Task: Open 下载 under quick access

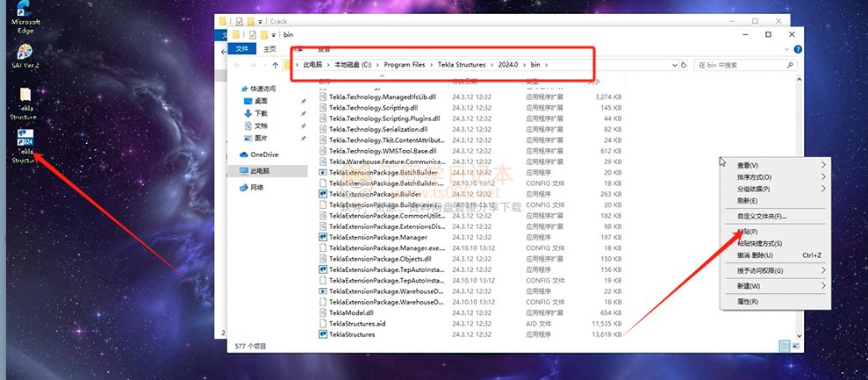Action: (x=255, y=113)
